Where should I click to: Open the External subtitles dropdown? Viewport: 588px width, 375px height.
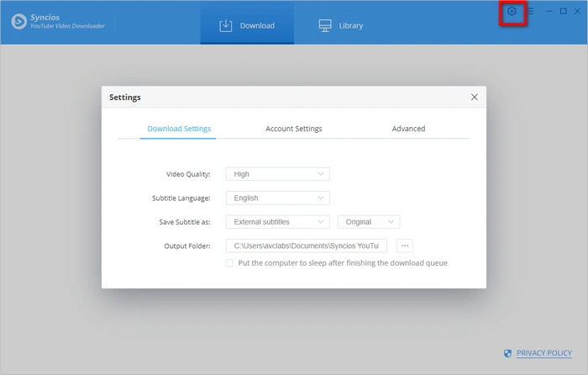click(278, 222)
